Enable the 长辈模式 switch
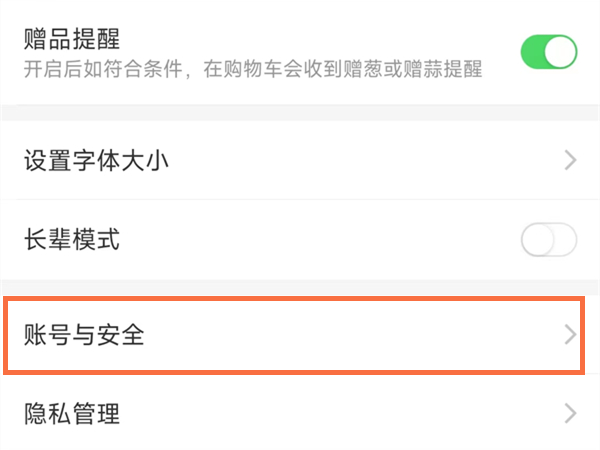Screen dimensions: 600x450 pos(548,240)
